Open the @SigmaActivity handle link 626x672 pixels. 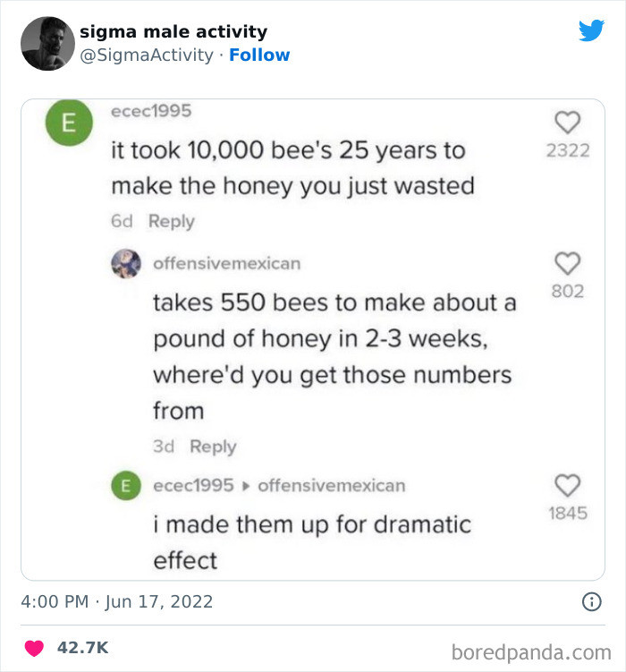click(x=147, y=55)
